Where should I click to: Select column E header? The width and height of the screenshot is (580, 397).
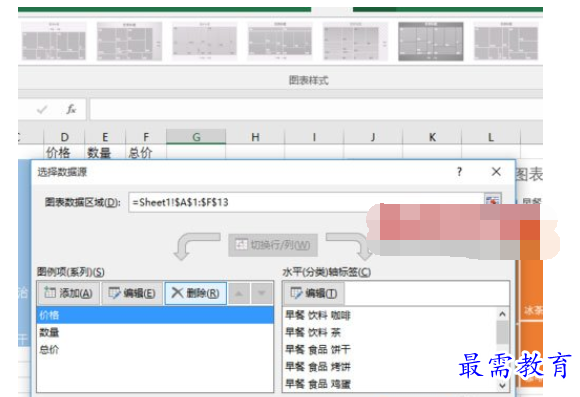105,137
